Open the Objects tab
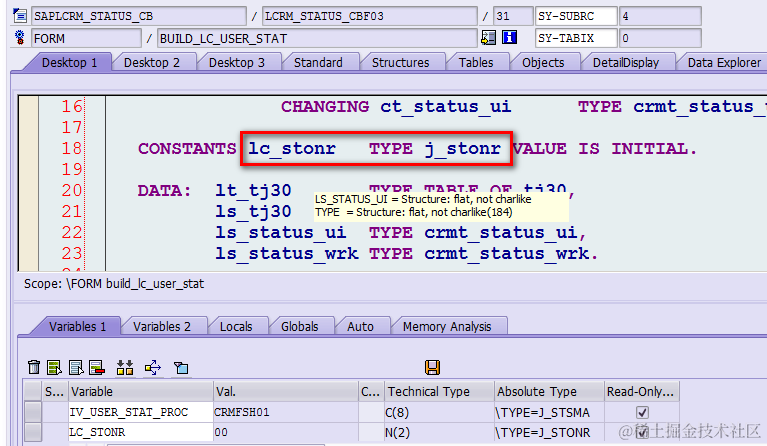This screenshot has height=446, width=767. click(543, 63)
